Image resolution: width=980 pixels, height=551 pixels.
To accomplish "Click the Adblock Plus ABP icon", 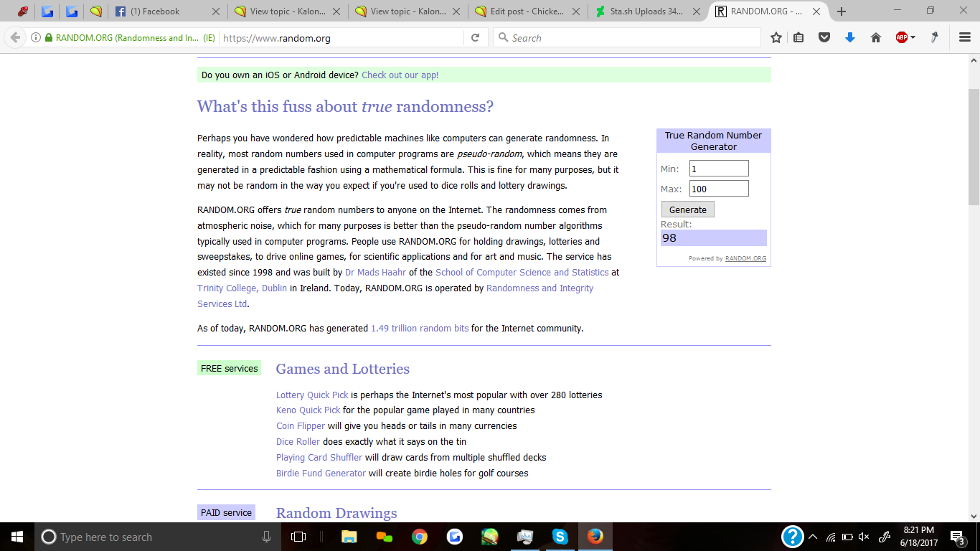I will (902, 38).
